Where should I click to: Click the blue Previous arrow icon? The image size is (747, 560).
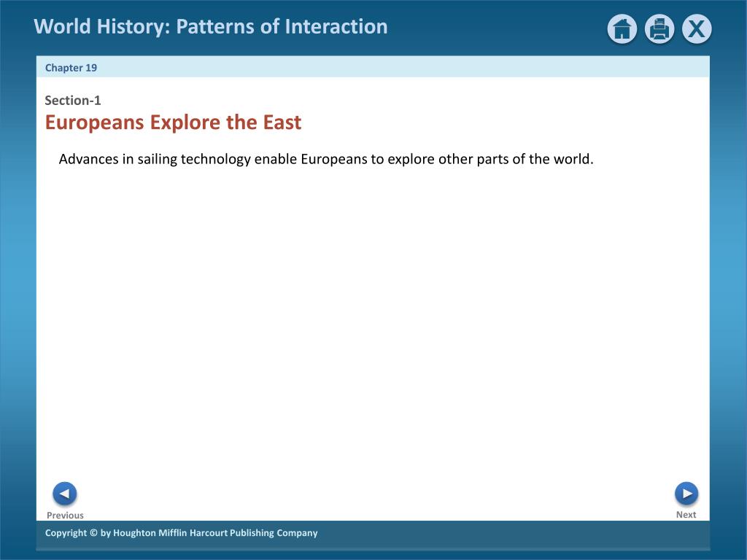click(x=65, y=494)
